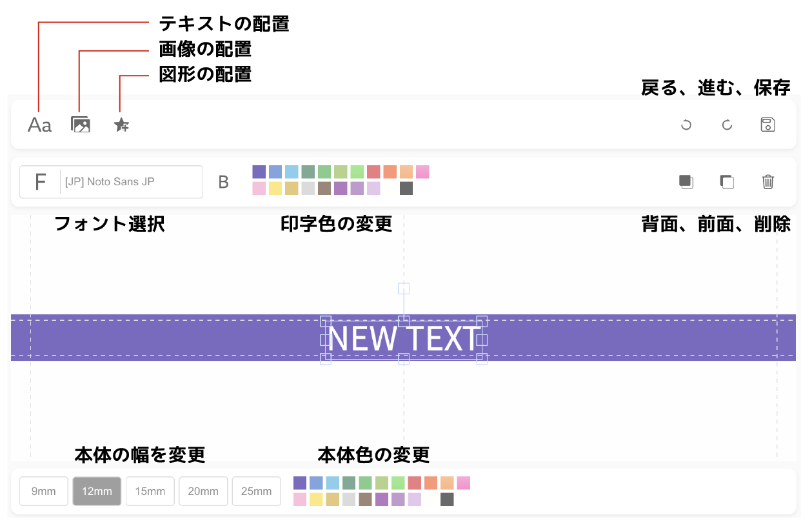Save the design with the floppy disk icon
This screenshot has width=812, height=528.
[x=767, y=125]
